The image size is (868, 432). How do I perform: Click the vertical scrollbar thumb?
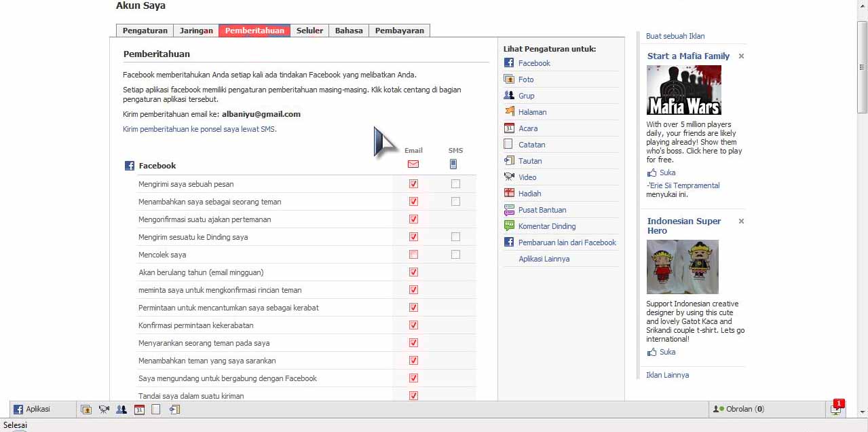coord(862,66)
